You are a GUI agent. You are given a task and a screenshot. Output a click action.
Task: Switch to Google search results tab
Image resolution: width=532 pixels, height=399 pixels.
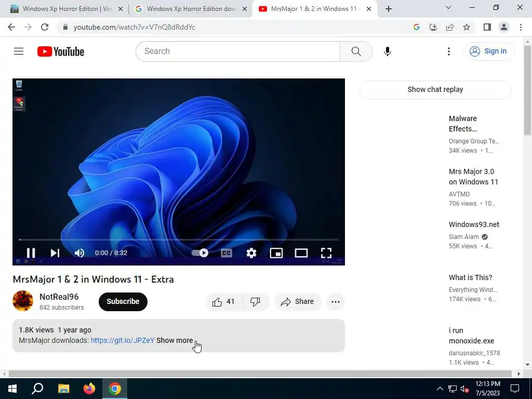tap(190, 9)
